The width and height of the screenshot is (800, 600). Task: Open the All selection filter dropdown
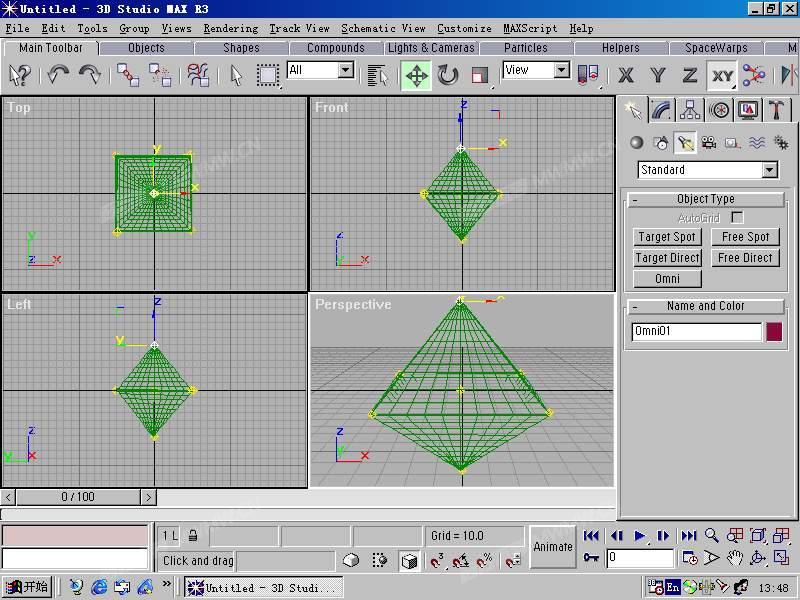click(321, 70)
